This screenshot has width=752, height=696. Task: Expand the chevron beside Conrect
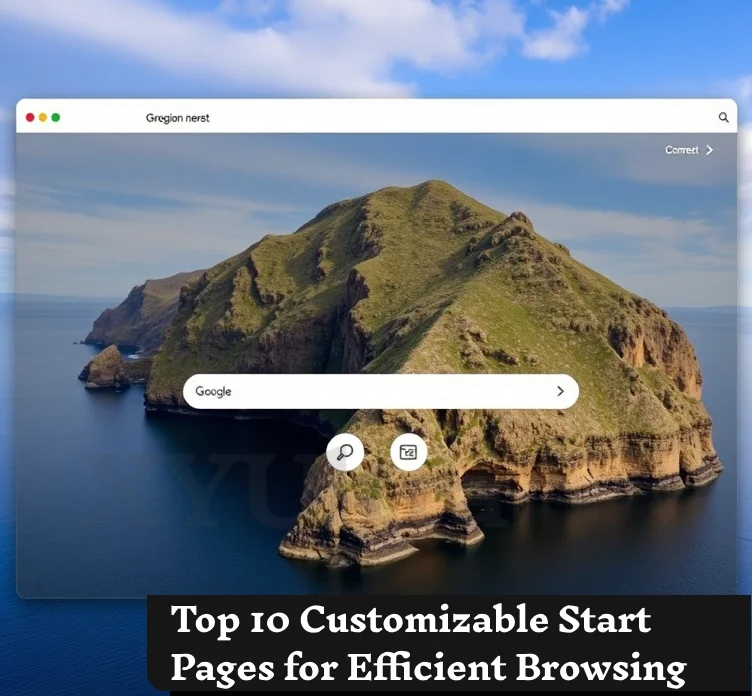point(710,150)
